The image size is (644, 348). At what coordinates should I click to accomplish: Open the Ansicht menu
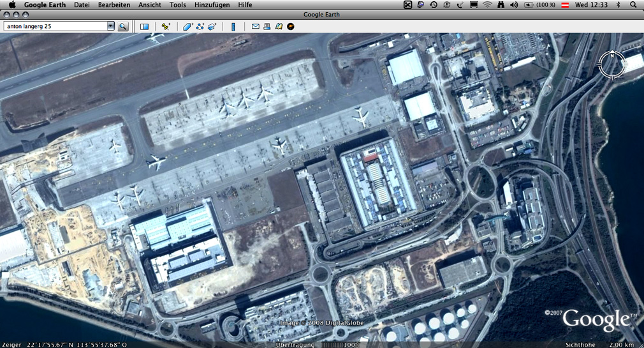point(150,4)
